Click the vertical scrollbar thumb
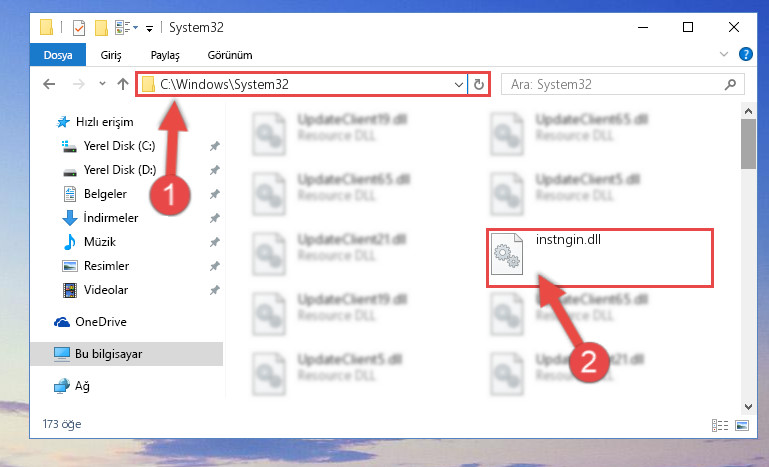Screen dimensions: 769x467 [x=748, y=144]
